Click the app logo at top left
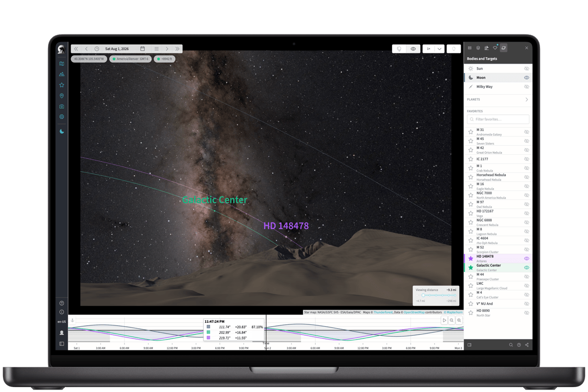This screenshot has height=392, width=588. (x=61, y=49)
